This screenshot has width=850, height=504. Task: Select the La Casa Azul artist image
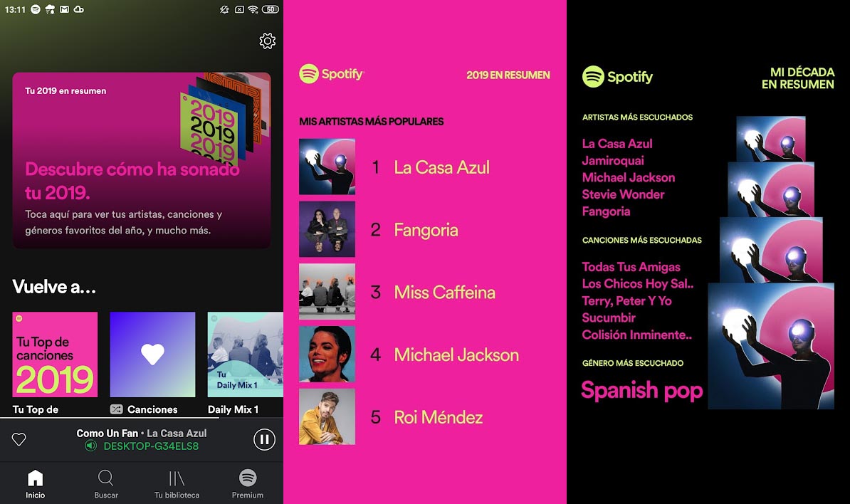[327, 167]
